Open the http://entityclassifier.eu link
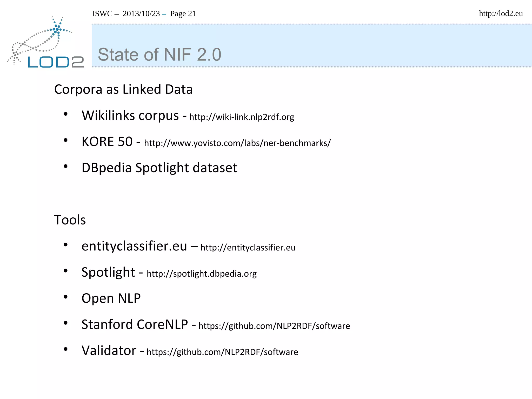This screenshot has width=532, height=399. click(248, 248)
